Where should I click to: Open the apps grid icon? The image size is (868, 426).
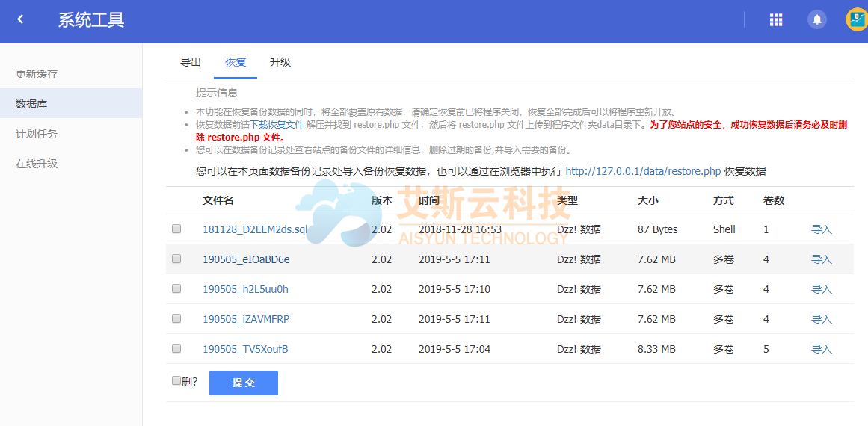(776, 20)
